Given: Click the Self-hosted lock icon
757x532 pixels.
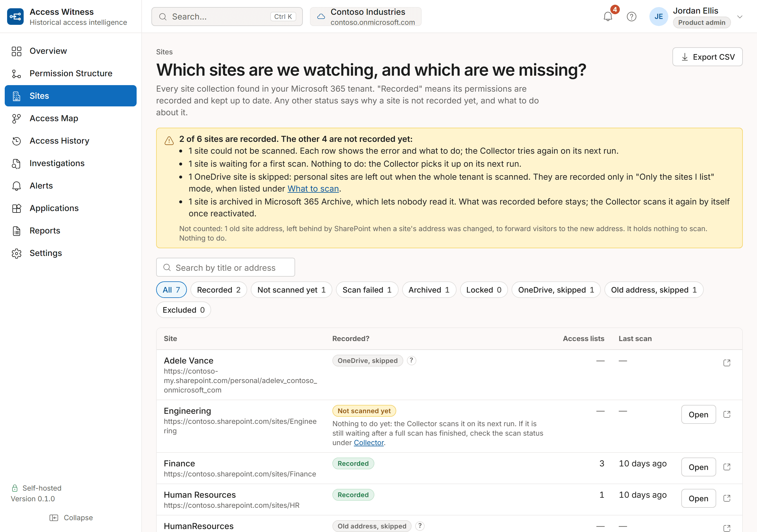Looking at the screenshot, I should [14, 488].
